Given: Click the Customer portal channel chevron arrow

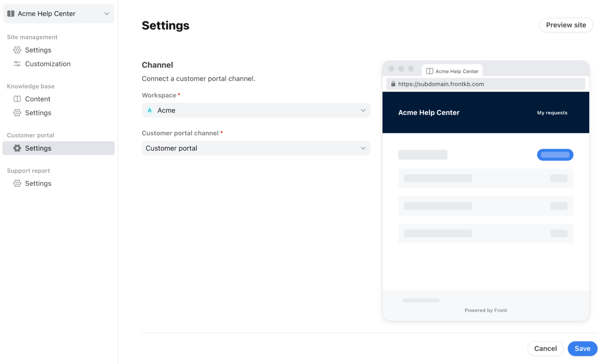Looking at the screenshot, I should click(363, 148).
